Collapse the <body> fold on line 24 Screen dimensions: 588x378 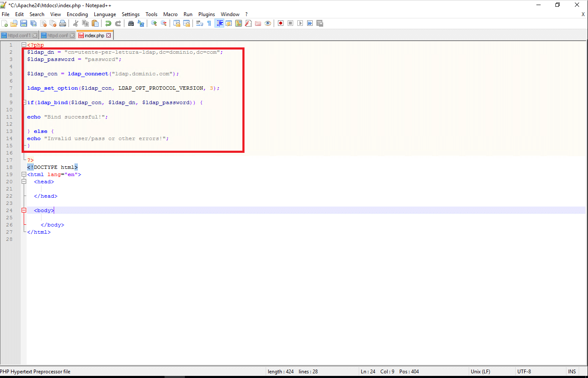pyautogui.click(x=24, y=210)
